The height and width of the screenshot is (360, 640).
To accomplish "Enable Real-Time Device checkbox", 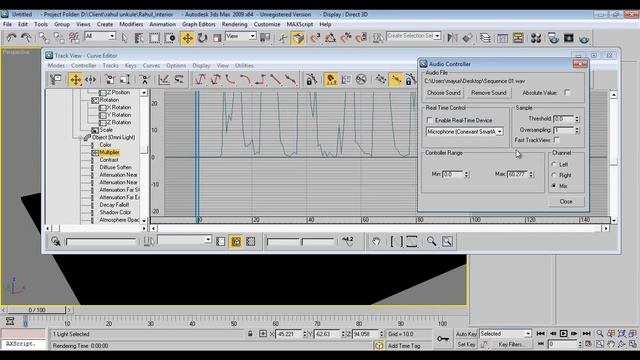I will [429, 120].
